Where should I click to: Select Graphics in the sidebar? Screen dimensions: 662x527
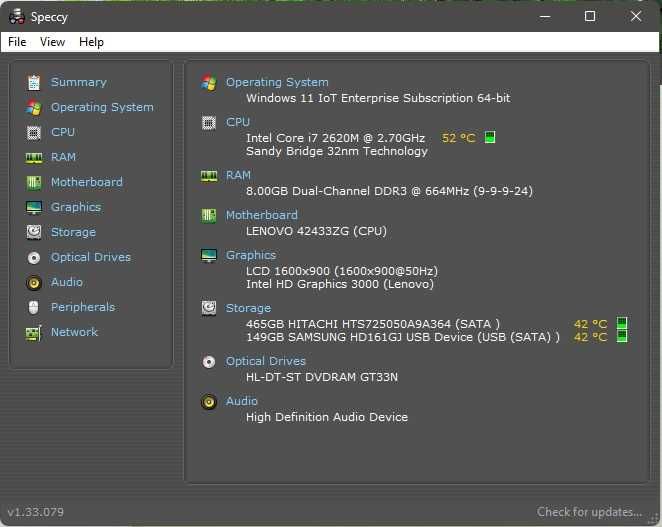tap(76, 207)
